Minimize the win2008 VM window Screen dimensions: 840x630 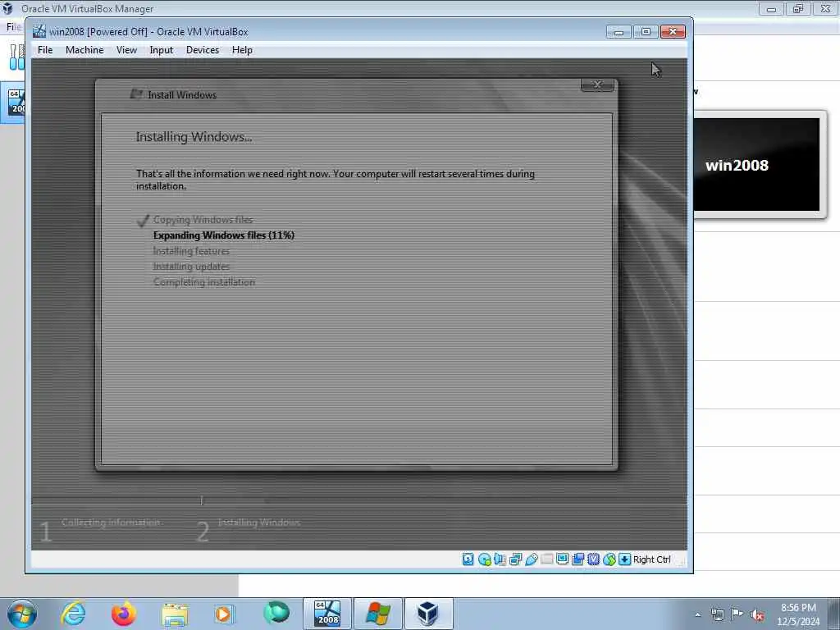click(x=619, y=32)
